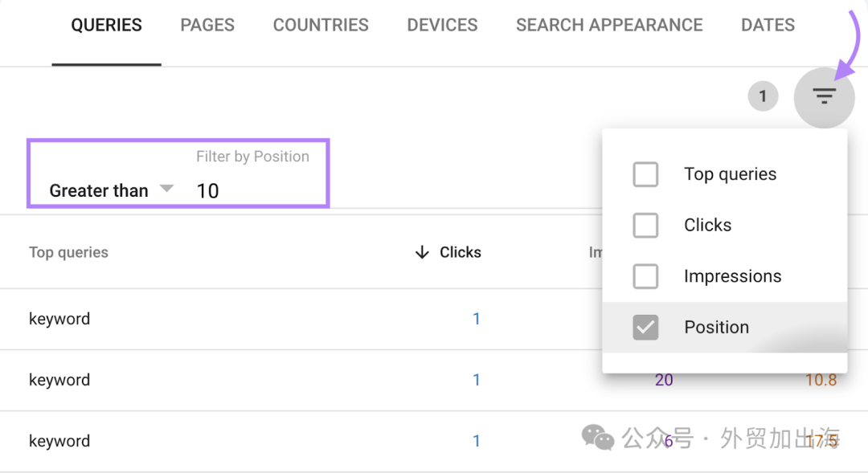Sort by the Clicks column header

tap(460, 252)
